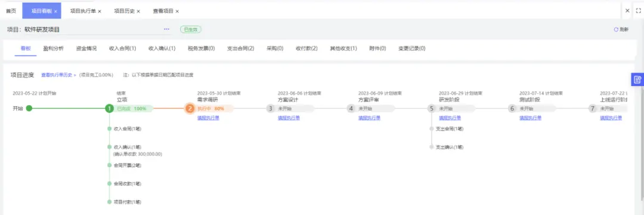
Task: Open the 税务发票(0) sub-tab
Action: tap(202, 48)
